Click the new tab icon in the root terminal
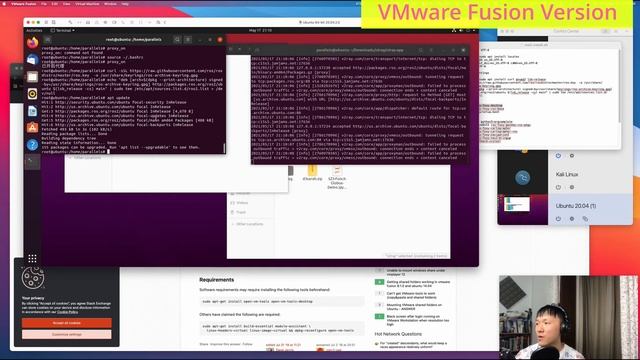This screenshot has height=360, width=640. click(48, 40)
